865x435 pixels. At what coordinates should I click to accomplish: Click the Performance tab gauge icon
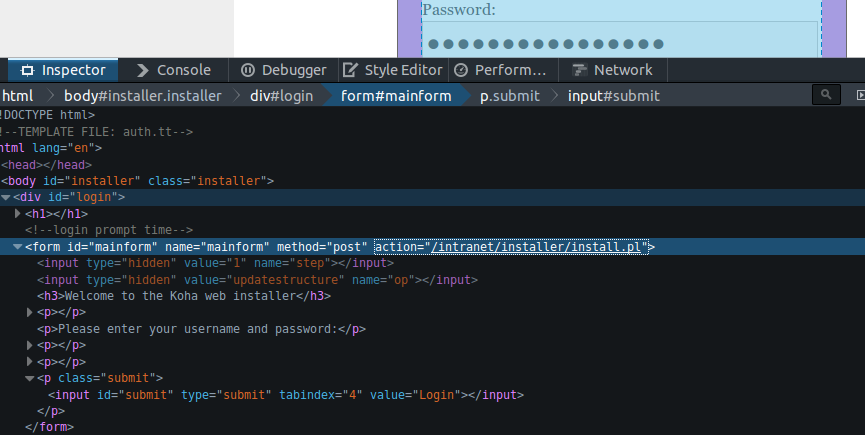[461, 70]
